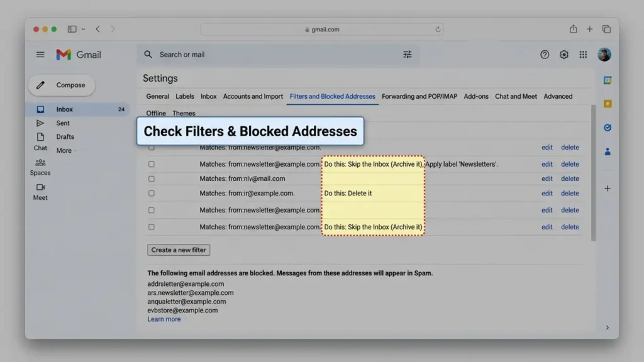Delete the from:nlv@mail.com filter

point(570,179)
